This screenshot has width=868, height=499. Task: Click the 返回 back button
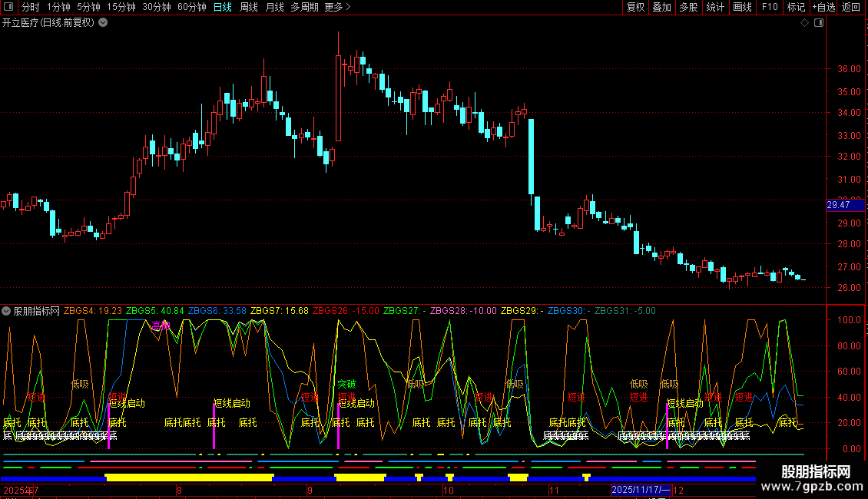(851, 7)
